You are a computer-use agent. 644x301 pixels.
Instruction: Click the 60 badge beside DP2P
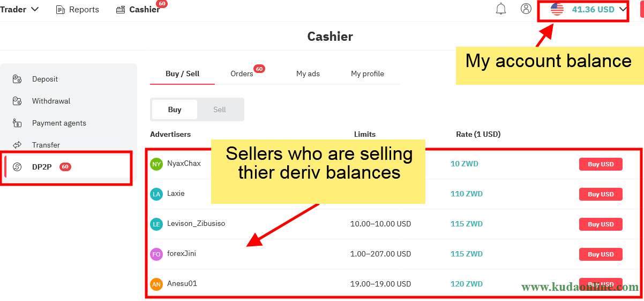point(65,167)
